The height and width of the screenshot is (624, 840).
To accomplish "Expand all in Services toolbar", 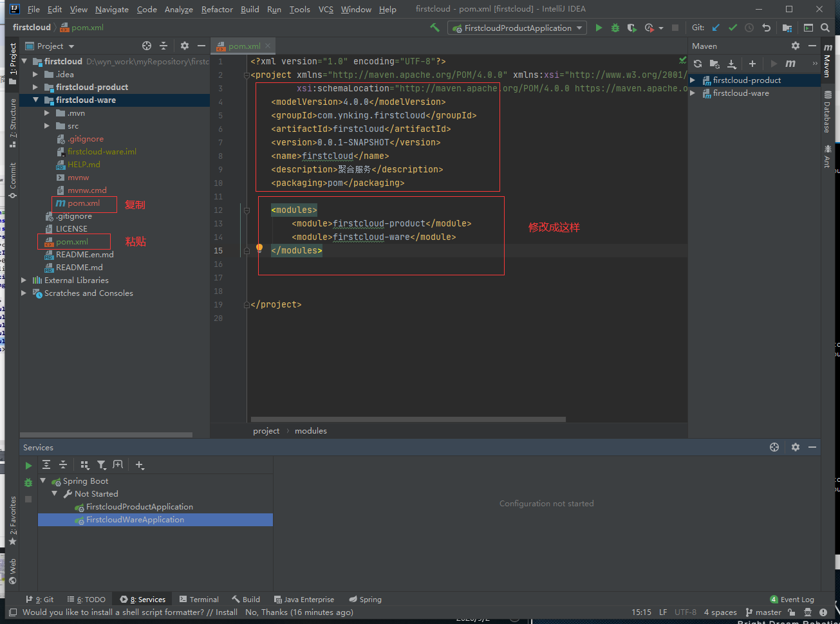I will (x=46, y=464).
